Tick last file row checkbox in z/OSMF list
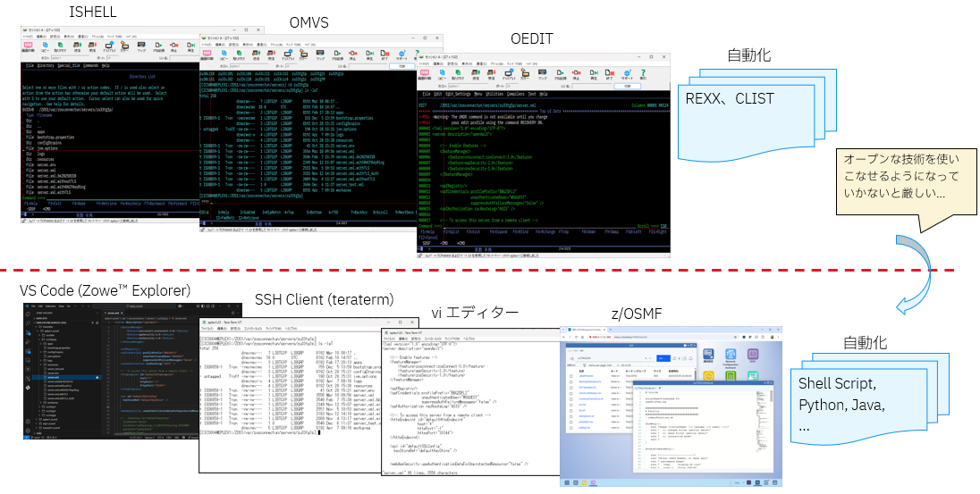The width and height of the screenshot is (980, 494). (x=571, y=428)
